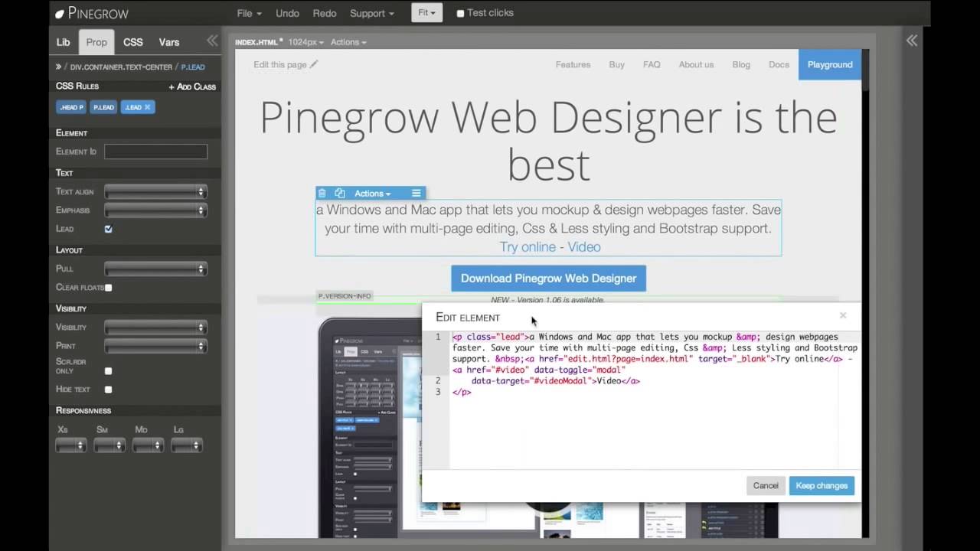This screenshot has width=980, height=551.
Task: Open Buy in the page navbar
Action: pyautogui.click(x=617, y=64)
